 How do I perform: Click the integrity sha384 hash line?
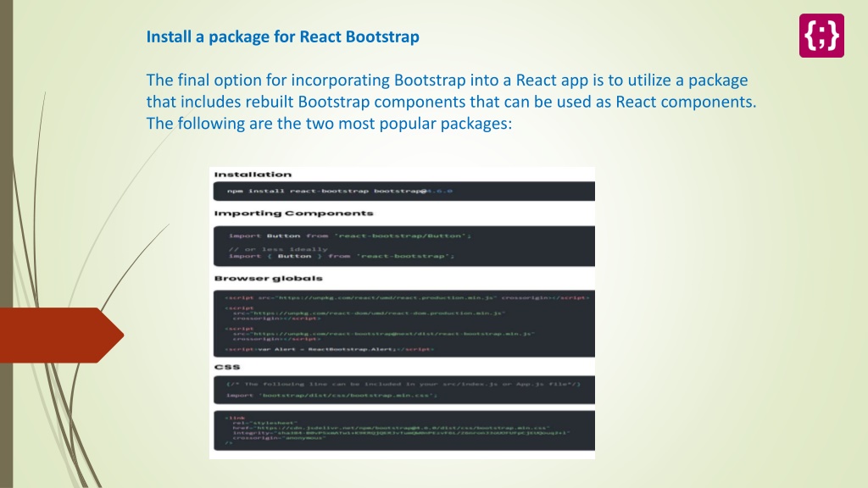pyautogui.click(x=401, y=433)
